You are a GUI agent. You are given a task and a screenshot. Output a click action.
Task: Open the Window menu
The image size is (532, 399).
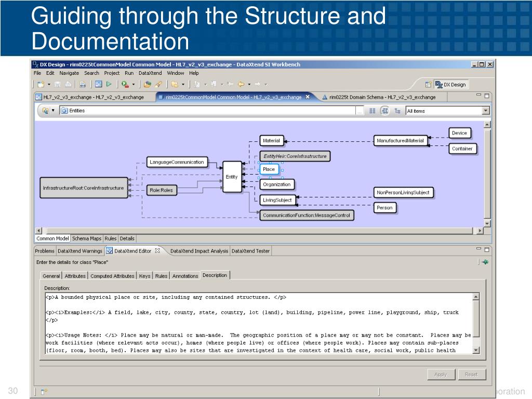[x=176, y=73]
